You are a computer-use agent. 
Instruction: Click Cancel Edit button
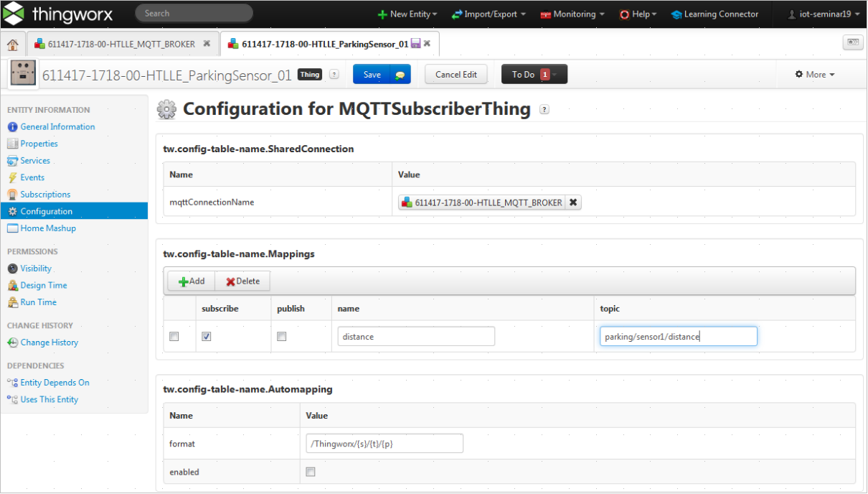(x=456, y=75)
